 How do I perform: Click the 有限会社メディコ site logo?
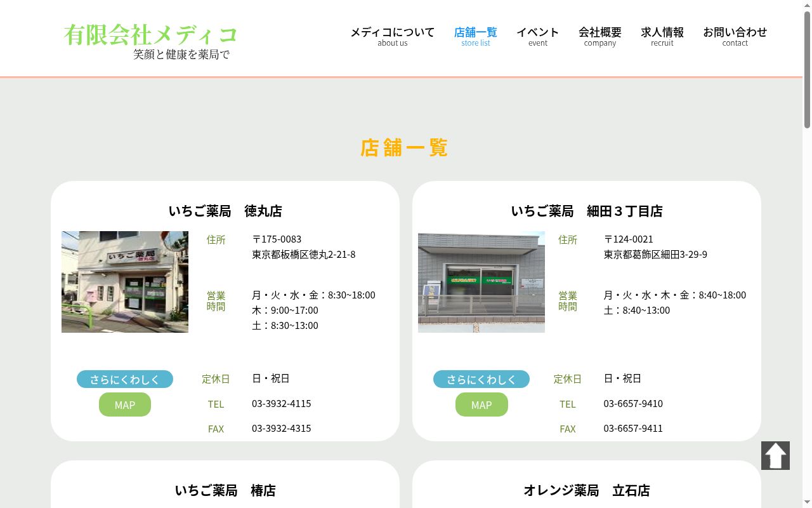[150, 34]
